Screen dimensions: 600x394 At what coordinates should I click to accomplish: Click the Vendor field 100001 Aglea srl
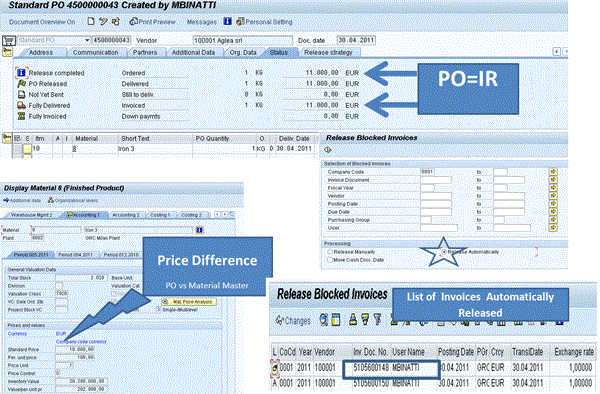(x=243, y=40)
